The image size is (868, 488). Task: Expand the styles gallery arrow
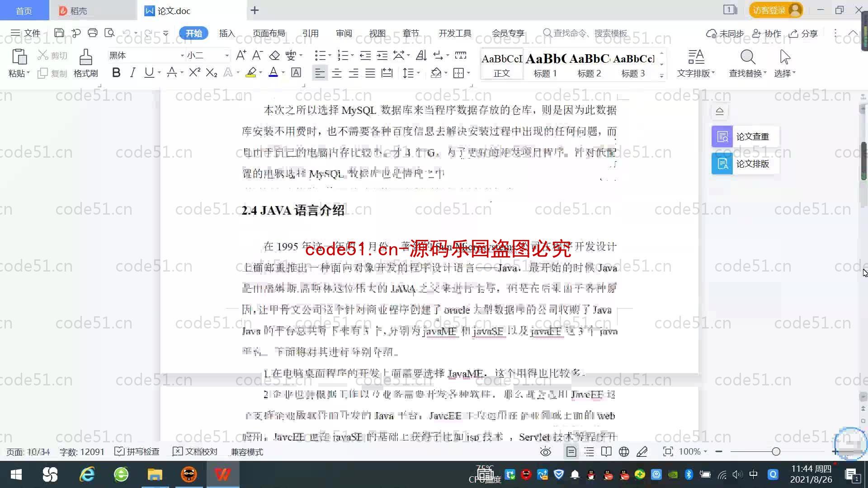coord(661,75)
